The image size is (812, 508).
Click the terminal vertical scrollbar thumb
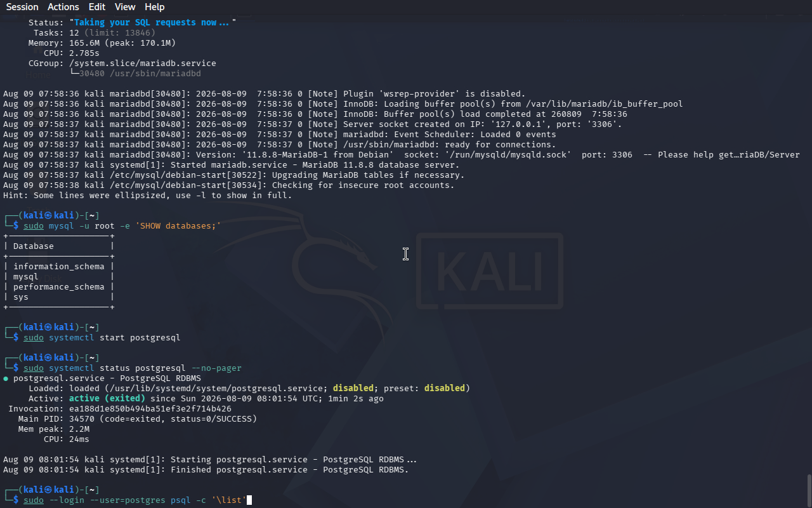point(809,490)
